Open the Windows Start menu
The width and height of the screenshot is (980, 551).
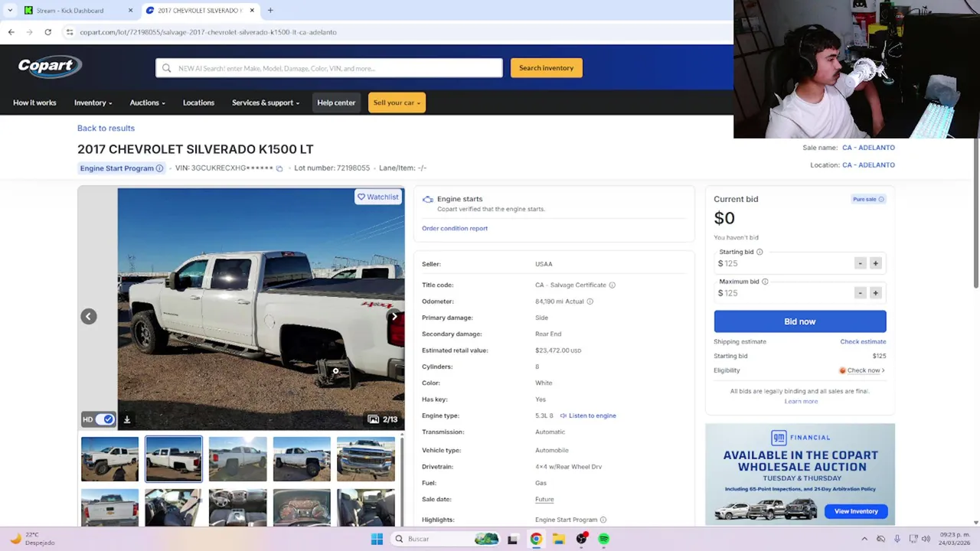(x=377, y=539)
